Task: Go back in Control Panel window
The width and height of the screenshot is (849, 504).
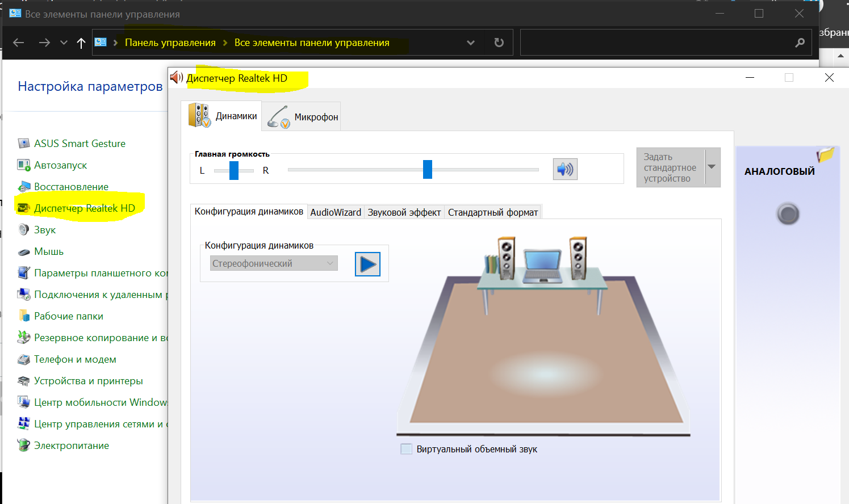Action: pyautogui.click(x=19, y=43)
